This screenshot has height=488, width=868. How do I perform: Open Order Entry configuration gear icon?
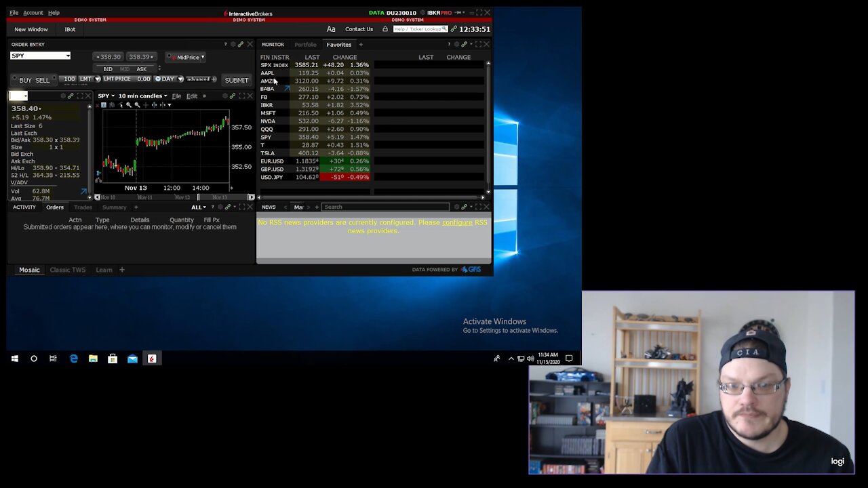click(x=233, y=45)
